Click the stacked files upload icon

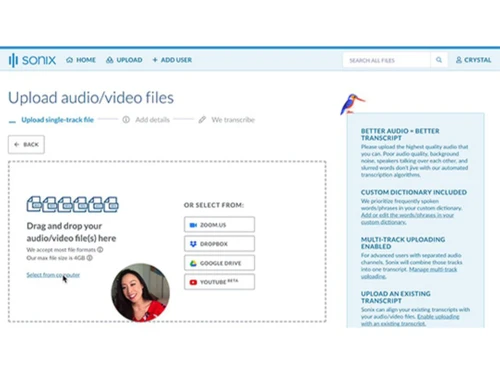coord(72,204)
